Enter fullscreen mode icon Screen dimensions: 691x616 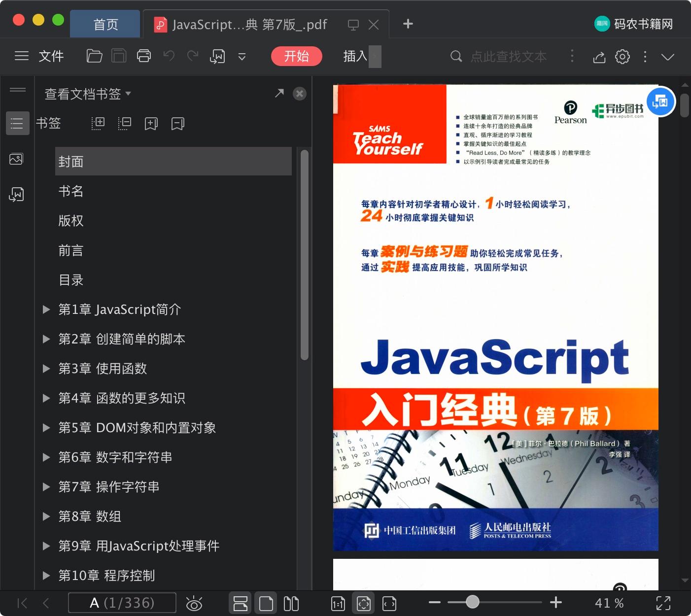(663, 603)
